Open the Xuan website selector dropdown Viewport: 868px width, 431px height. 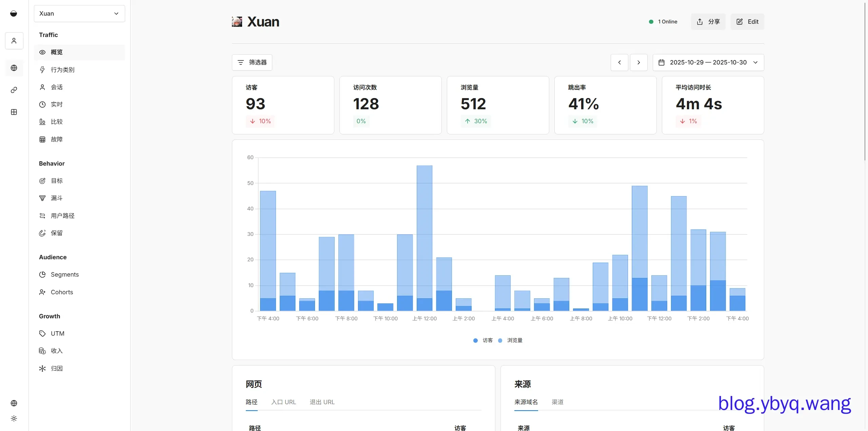pyautogui.click(x=79, y=14)
